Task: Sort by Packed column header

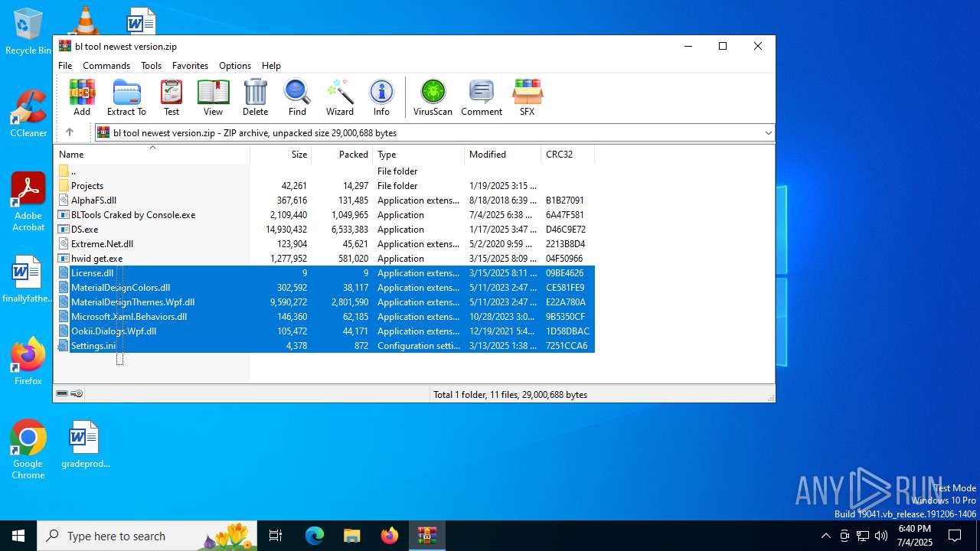Action: pos(342,155)
